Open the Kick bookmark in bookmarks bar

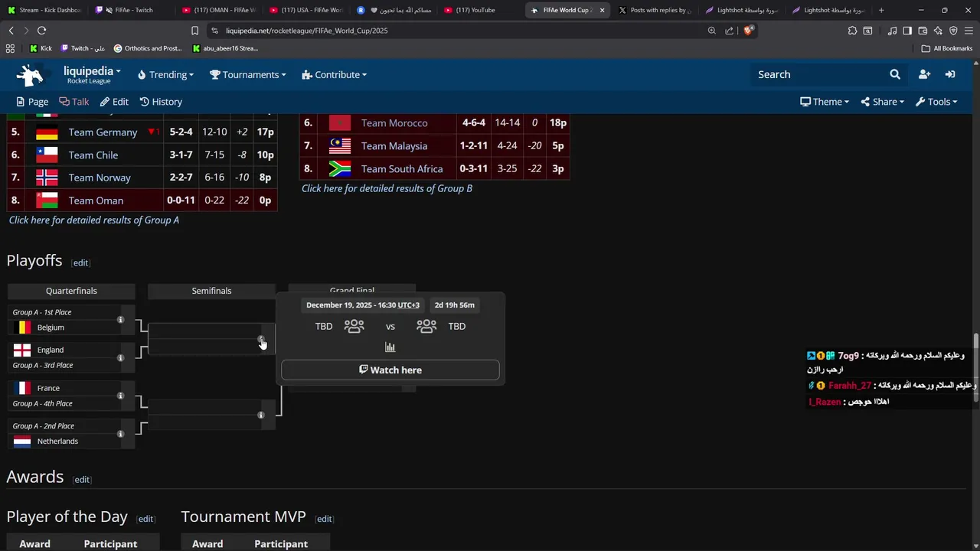coord(41,48)
